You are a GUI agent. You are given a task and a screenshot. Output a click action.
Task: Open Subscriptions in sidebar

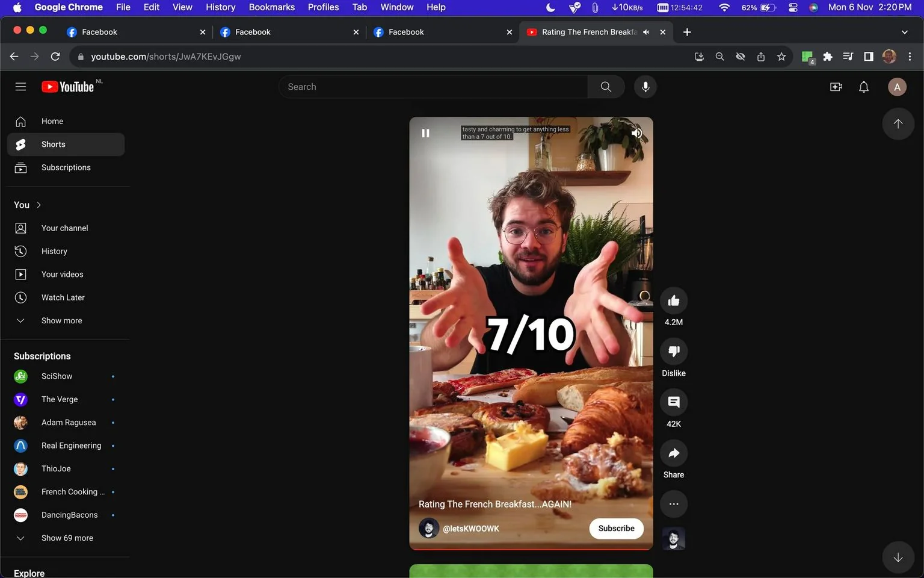pyautogui.click(x=66, y=167)
